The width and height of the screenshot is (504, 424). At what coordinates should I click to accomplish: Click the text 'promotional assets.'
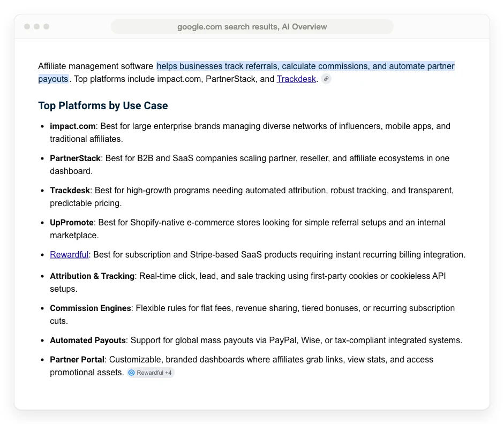pyautogui.click(x=87, y=373)
